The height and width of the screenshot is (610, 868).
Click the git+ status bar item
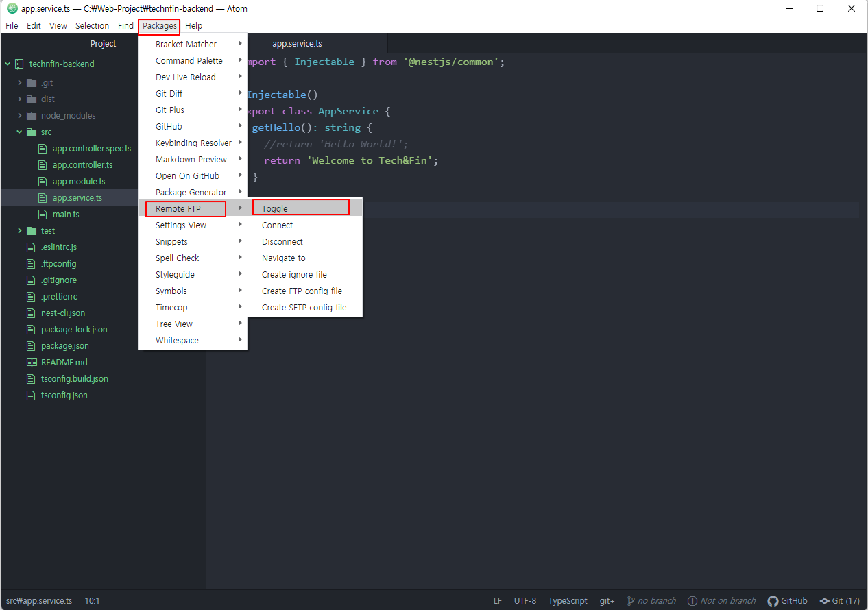pos(607,600)
